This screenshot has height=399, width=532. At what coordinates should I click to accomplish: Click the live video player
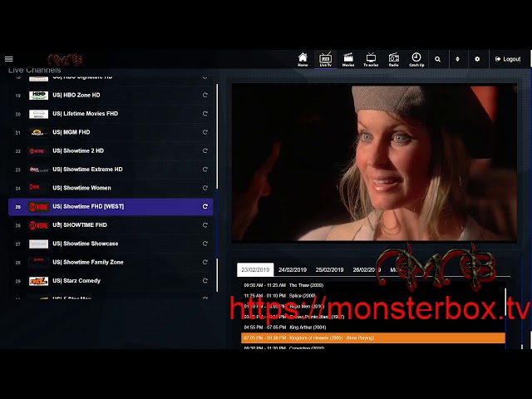click(374, 163)
